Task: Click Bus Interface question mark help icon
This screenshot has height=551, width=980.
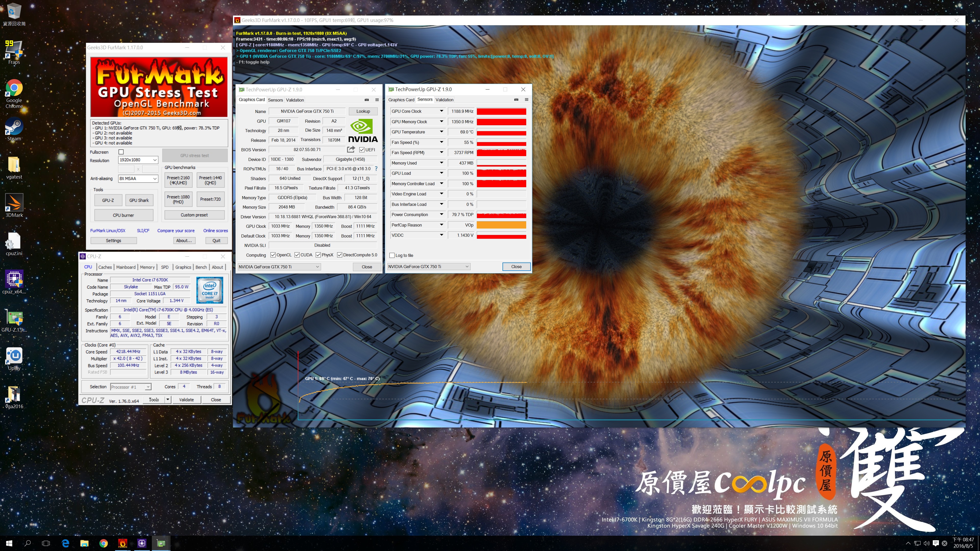Action: pos(376,169)
